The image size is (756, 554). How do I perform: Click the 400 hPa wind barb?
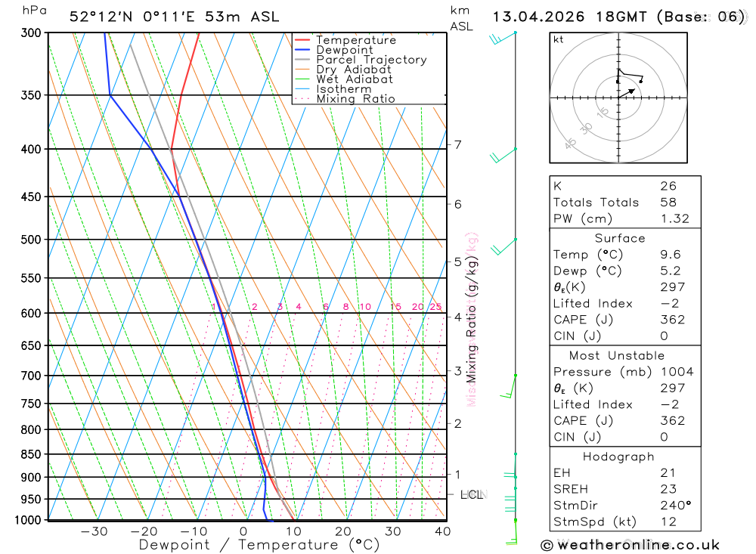503,155
